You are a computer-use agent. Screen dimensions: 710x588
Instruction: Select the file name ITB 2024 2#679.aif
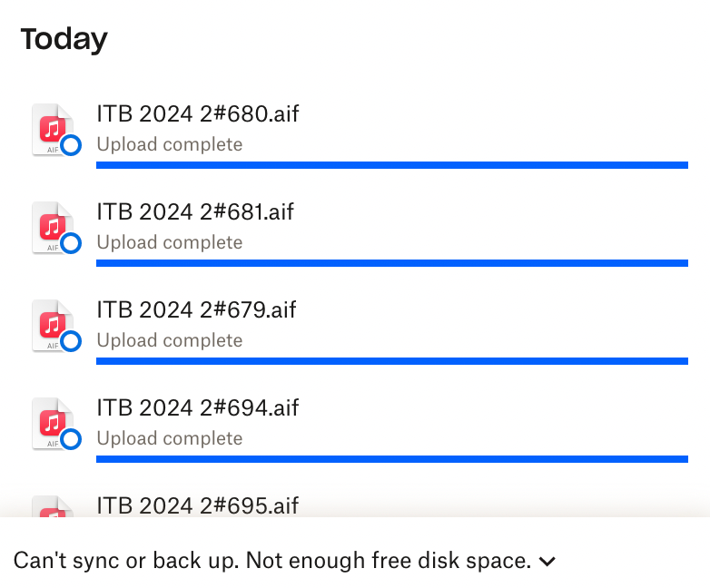[x=196, y=310]
